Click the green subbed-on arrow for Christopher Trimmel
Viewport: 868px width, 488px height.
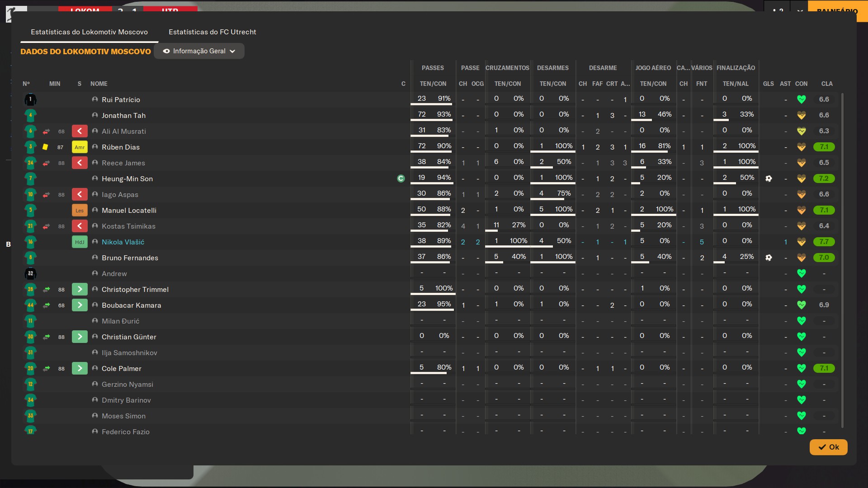80,289
